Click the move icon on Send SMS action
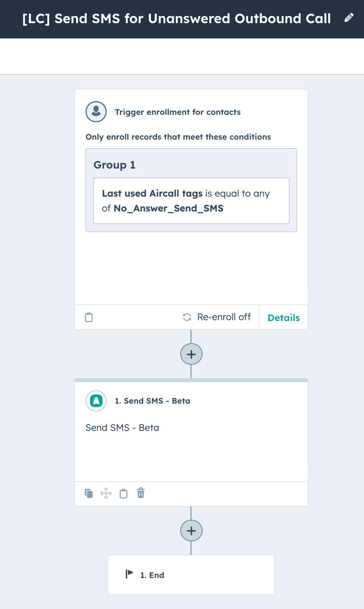The height and width of the screenshot is (609, 364). 106,493
